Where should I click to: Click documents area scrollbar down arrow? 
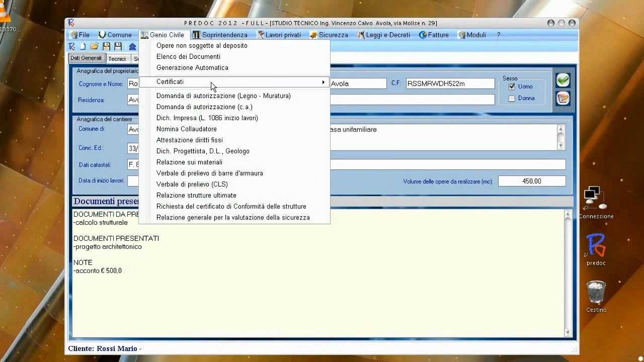coord(568,332)
